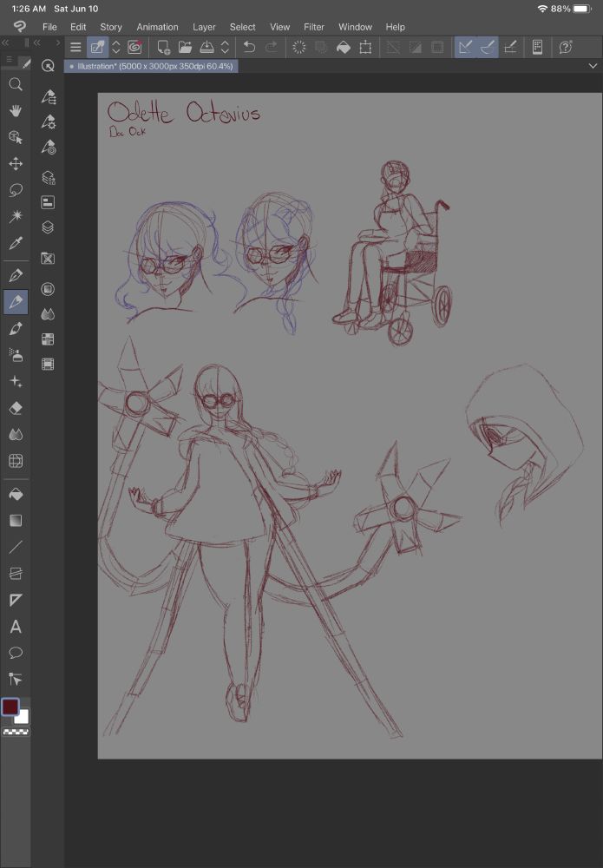Click Fill icon in command bar
The height and width of the screenshot is (868, 603).
pos(344,47)
